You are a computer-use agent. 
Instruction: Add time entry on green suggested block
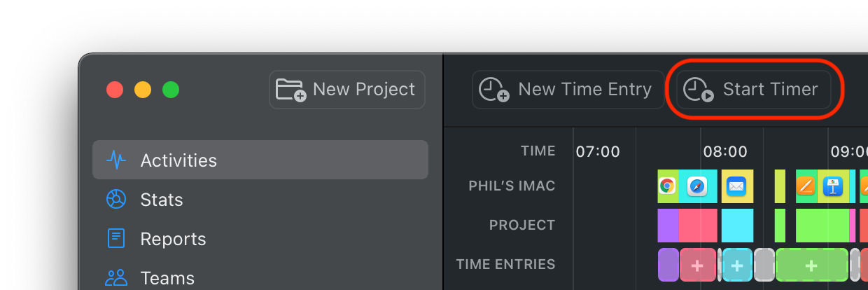pyautogui.click(x=811, y=265)
